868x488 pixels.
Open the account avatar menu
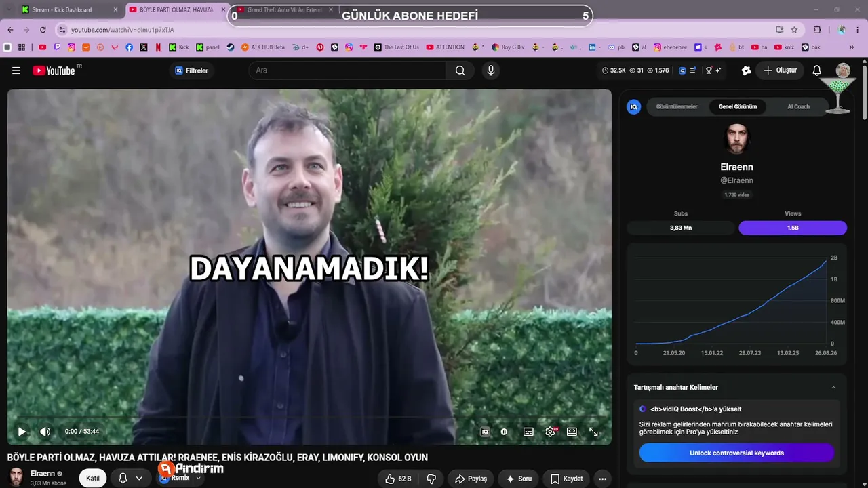tap(843, 70)
